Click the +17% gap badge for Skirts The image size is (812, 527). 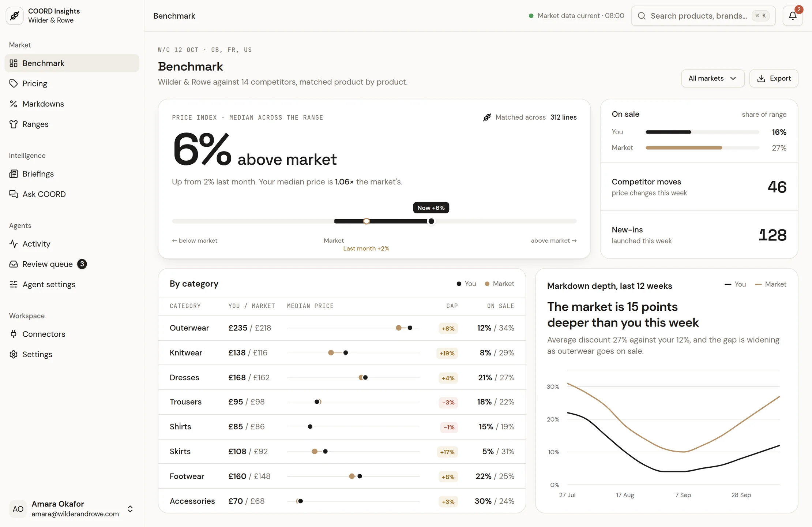click(x=447, y=452)
